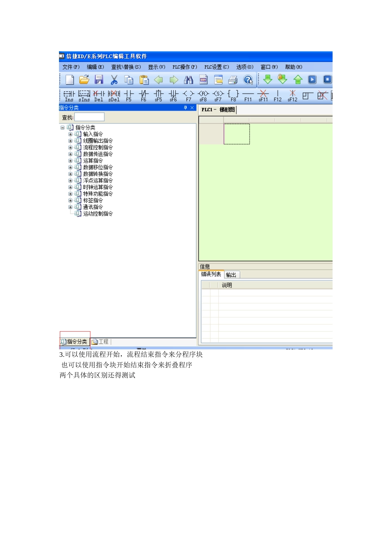Click the Print icon
The height and width of the screenshot is (555, 392).
(x=233, y=80)
